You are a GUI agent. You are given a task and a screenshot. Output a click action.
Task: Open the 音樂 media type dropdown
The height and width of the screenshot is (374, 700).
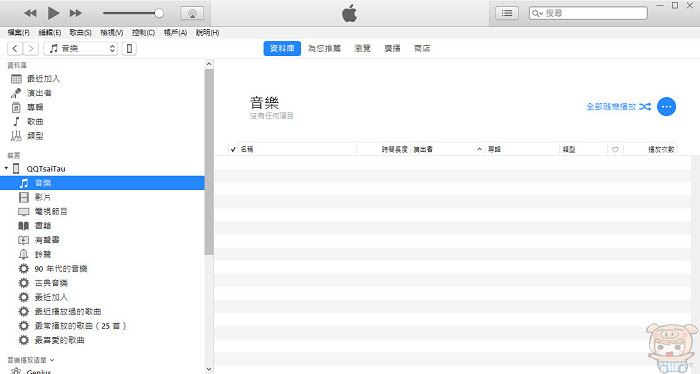80,48
